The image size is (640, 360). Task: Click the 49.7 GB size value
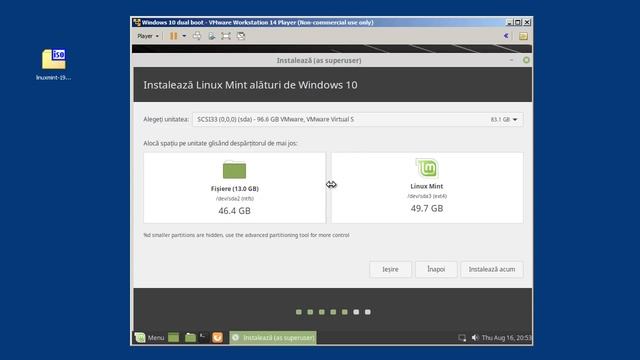tap(427, 209)
